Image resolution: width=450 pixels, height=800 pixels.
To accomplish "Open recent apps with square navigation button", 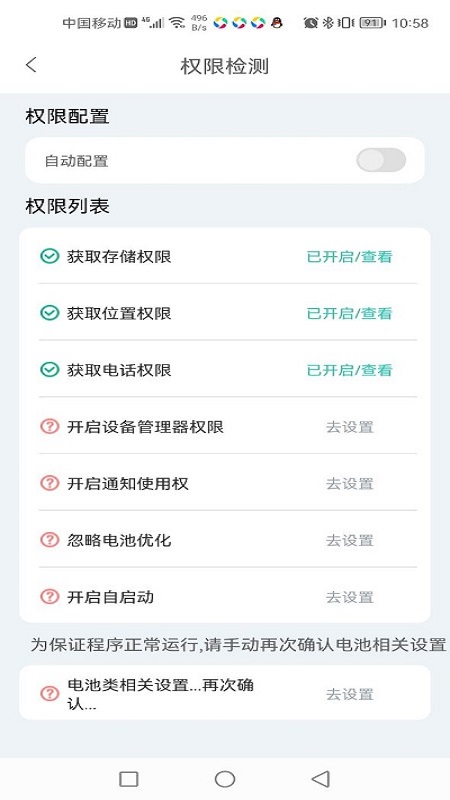I will point(129,779).
